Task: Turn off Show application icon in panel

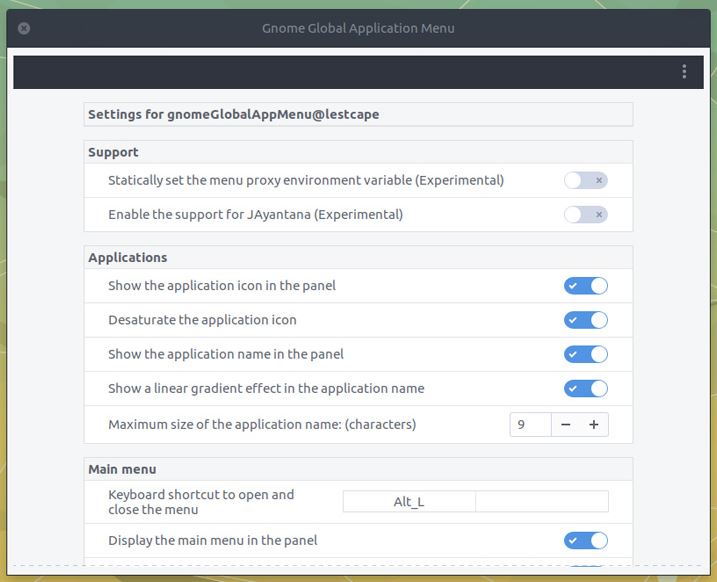Action: [585, 286]
